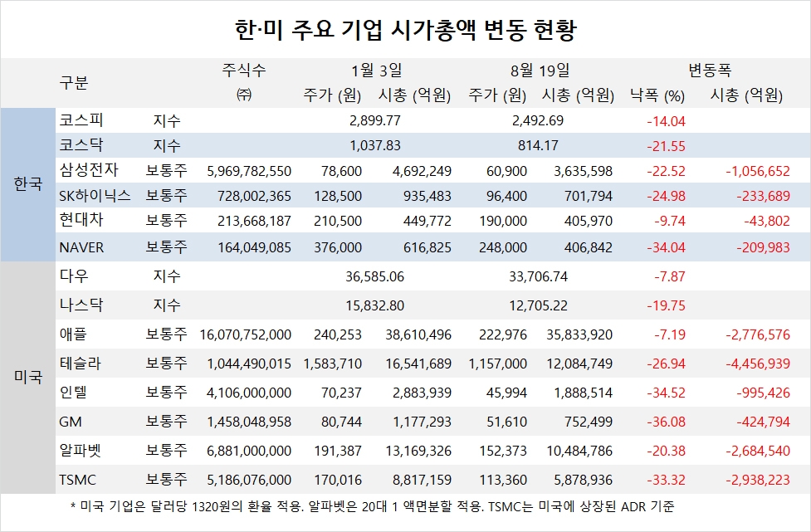Viewport: 811px width, 532px height.
Task: Click TSMC price 170,016
Action: 338,480
